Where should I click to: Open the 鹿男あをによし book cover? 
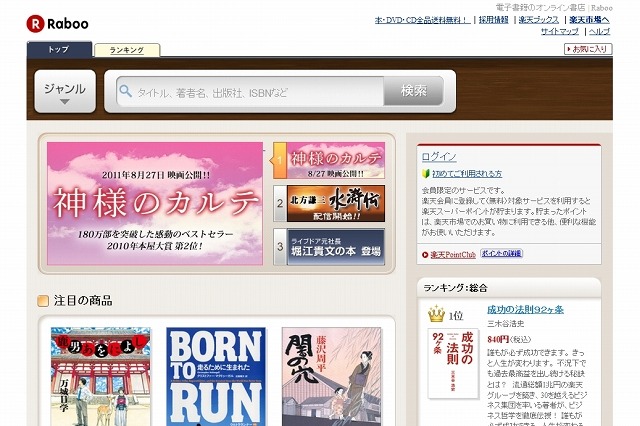pyautogui.click(x=100, y=376)
